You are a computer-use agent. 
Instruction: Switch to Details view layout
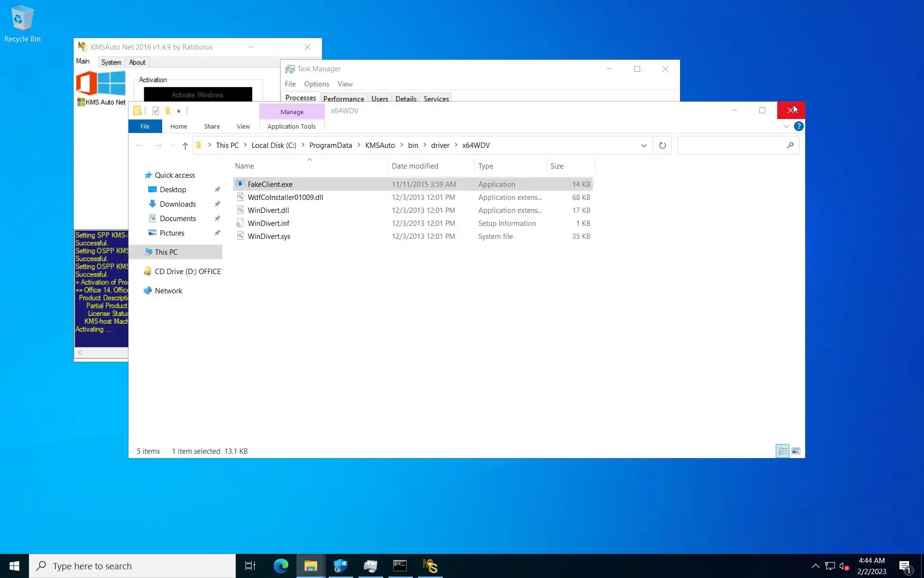783,451
